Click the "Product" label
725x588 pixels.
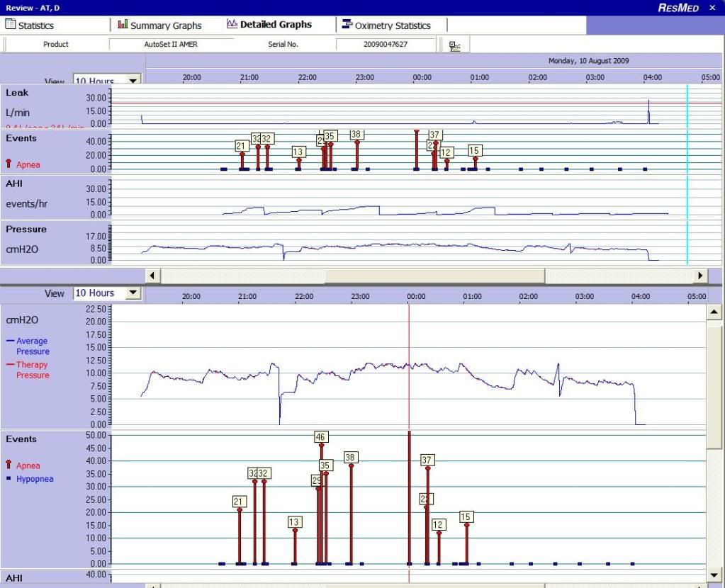tap(56, 45)
